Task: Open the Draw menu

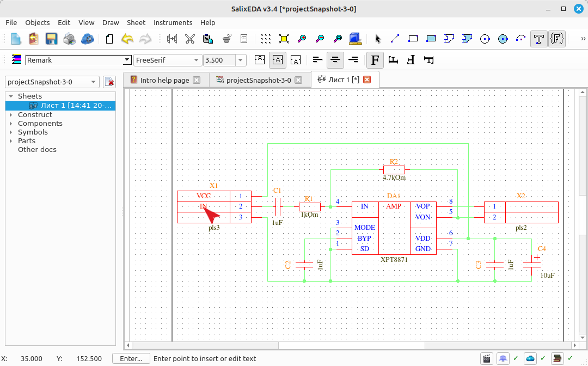Action: tap(111, 22)
